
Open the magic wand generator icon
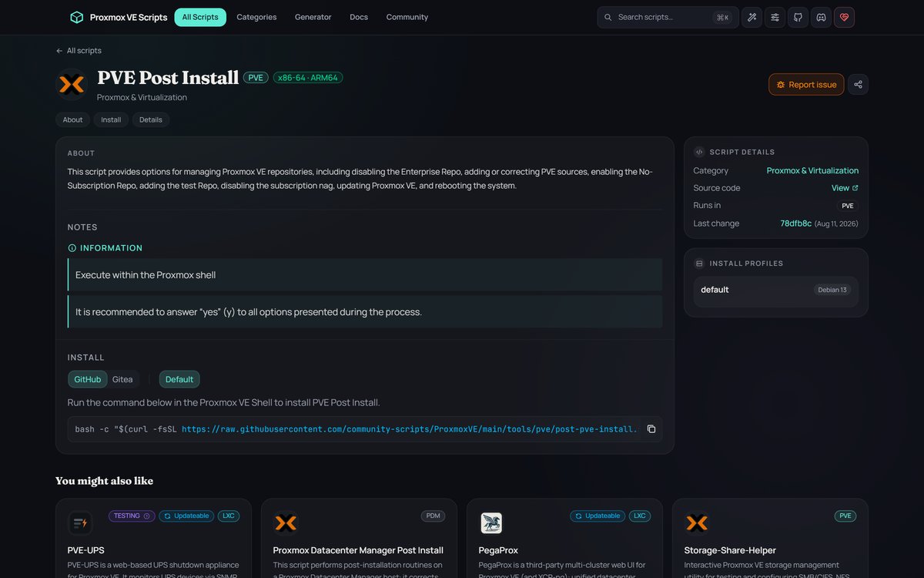[752, 17]
